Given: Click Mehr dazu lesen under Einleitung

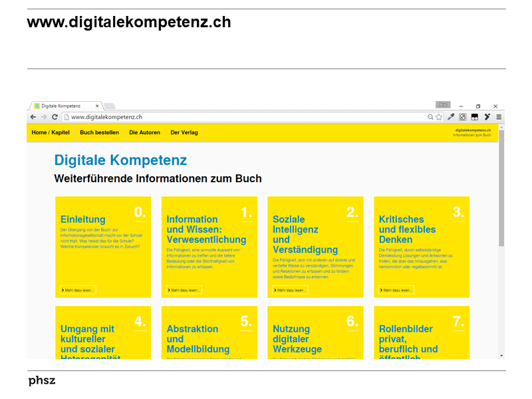Looking at the screenshot, I should [x=78, y=289].
